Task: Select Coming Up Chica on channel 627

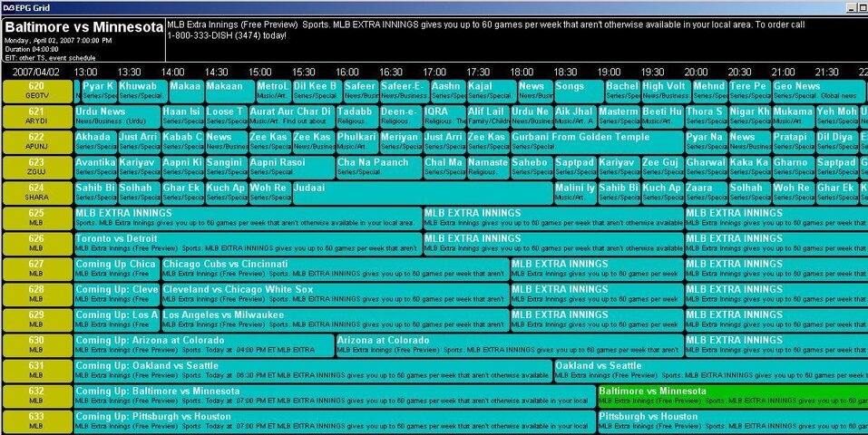Action: pyautogui.click(x=117, y=269)
